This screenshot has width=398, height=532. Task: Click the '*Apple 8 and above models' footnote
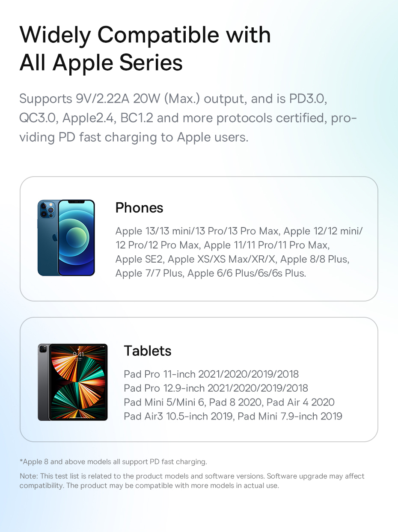(113, 462)
